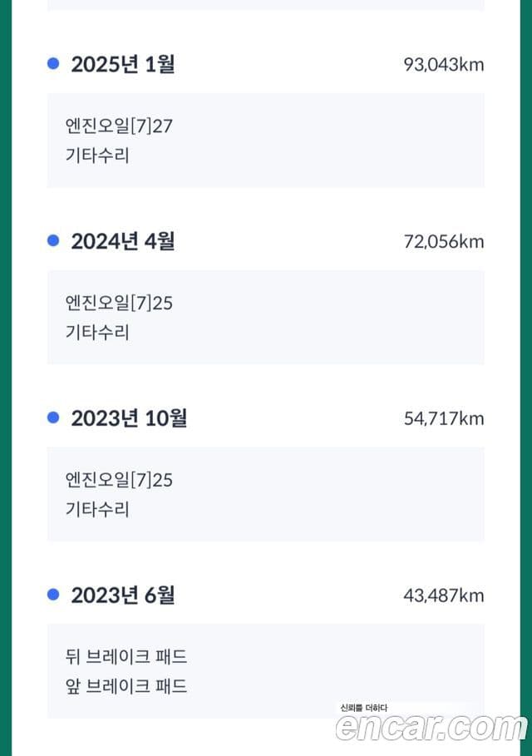Viewport: 532px width, 756px height.
Task: Select the 2023년 10월 date heading
Action: click(129, 418)
